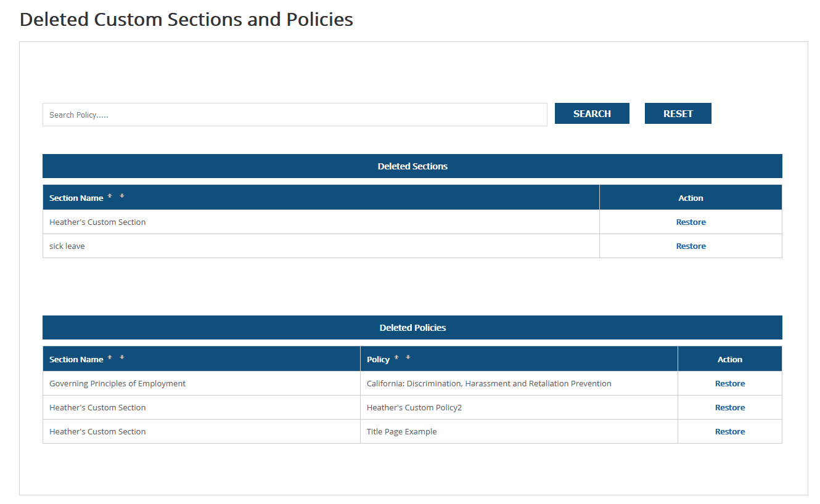The image size is (820, 504).
Task: Click the Policy column header label
Action: click(x=378, y=359)
